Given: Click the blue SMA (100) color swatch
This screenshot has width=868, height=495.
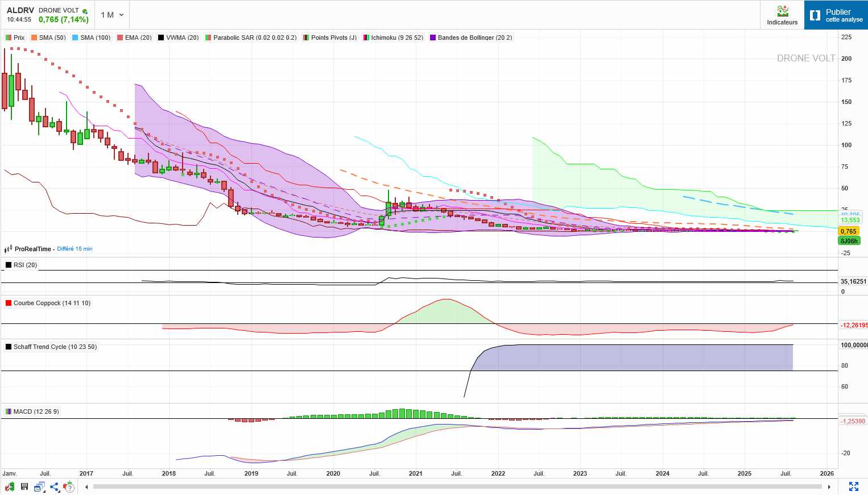Looking at the screenshot, I should point(75,38).
